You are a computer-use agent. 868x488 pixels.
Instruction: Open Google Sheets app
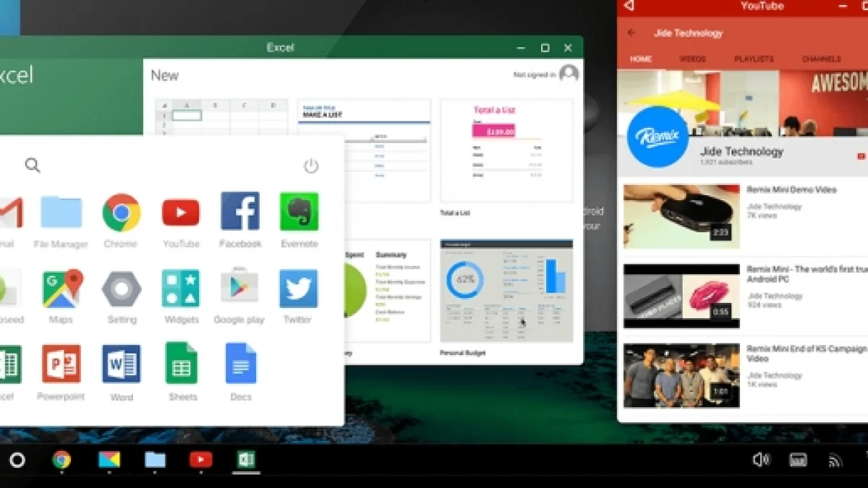181,364
